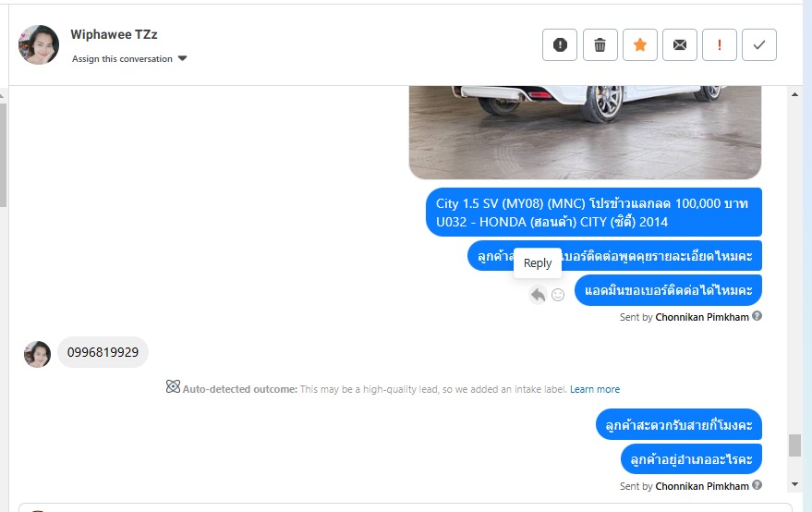Click the chat scrollbar up arrow
Screen dimensions: 812x512
(x=794, y=94)
